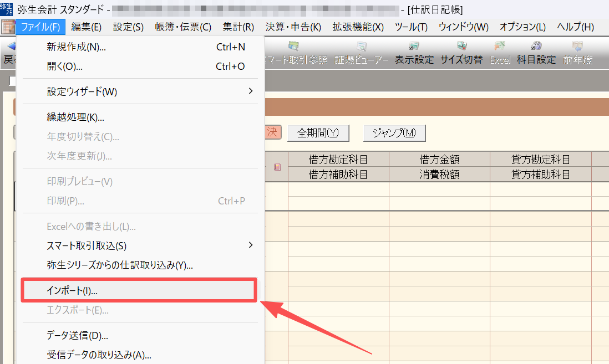The image size is (609, 364).
Task: Open the 集計(R) menu
Action: (238, 27)
